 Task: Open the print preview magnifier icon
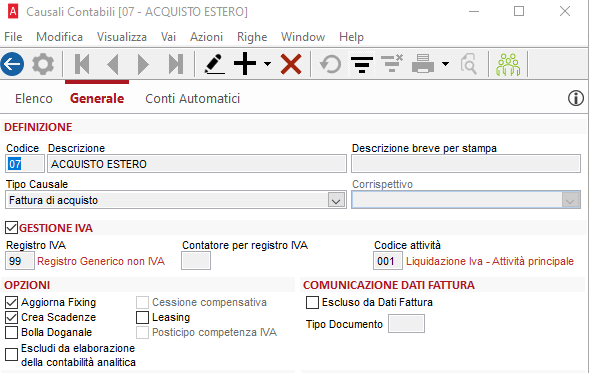pos(468,64)
